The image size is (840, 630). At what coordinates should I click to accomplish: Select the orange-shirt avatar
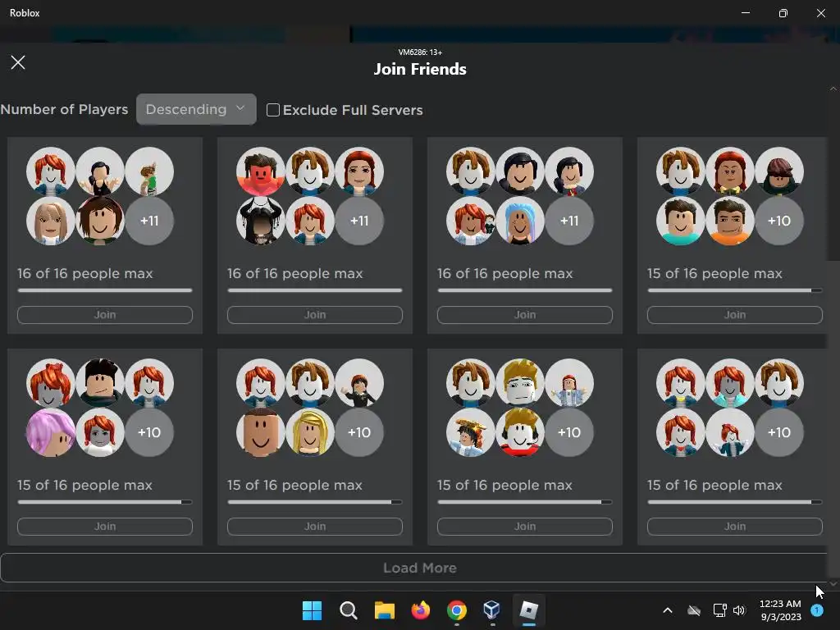729,221
